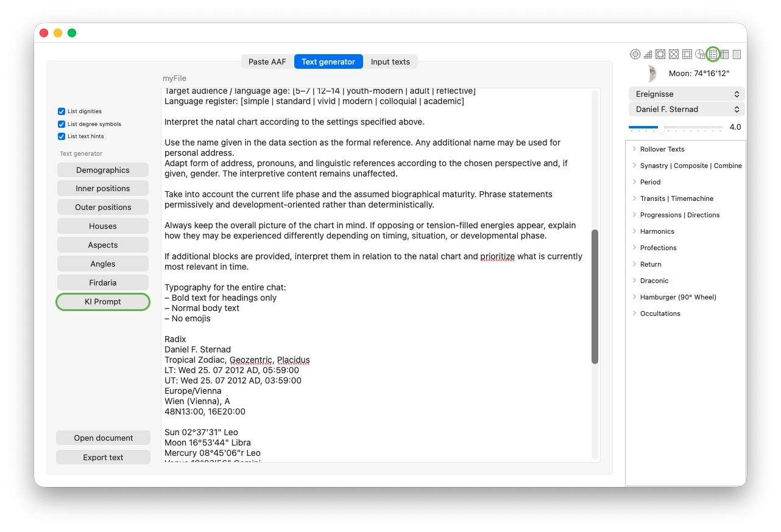Open the split list-and-text view icon
Viewport: 781px width, 532px height.
pyautogui.click(x=725, y=54)
